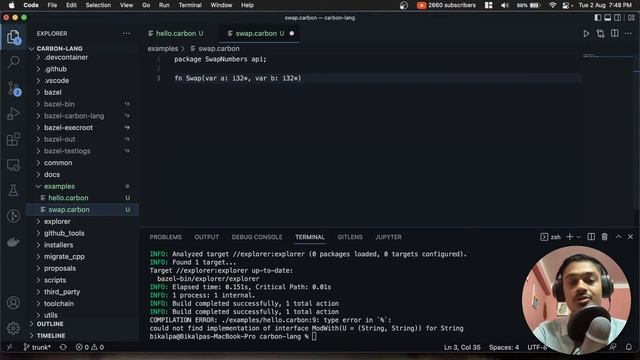
Task: Switch to the DEBUG CONSOLE tab
Action: click(257, 237)
